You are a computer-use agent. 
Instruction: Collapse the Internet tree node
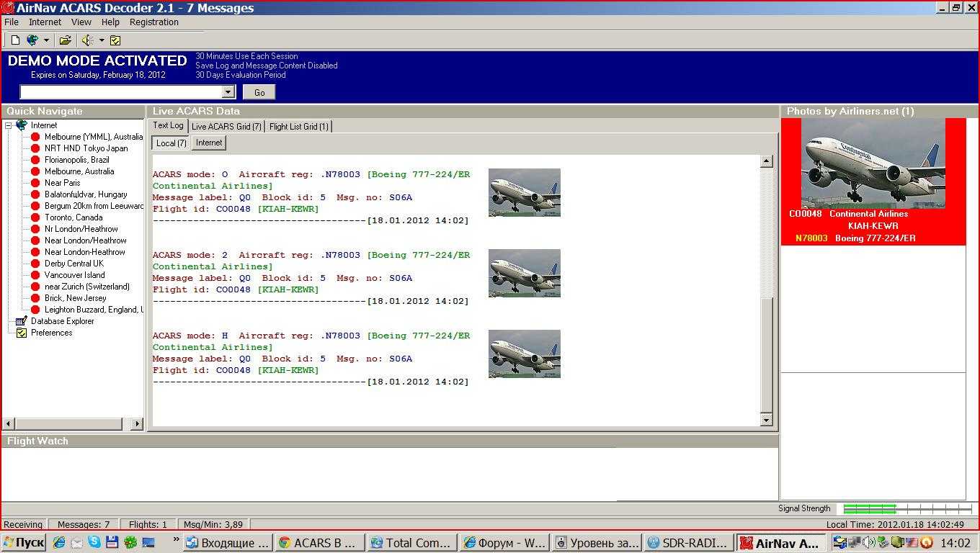[x=9, y=125]
